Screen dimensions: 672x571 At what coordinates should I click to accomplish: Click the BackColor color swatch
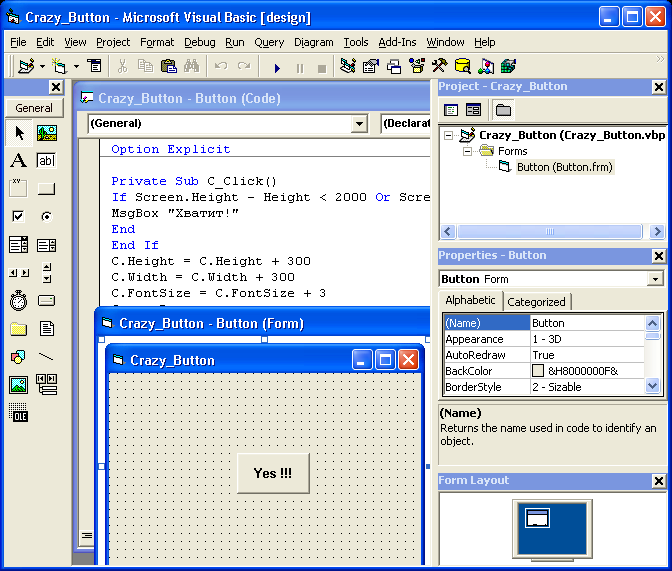537,371
